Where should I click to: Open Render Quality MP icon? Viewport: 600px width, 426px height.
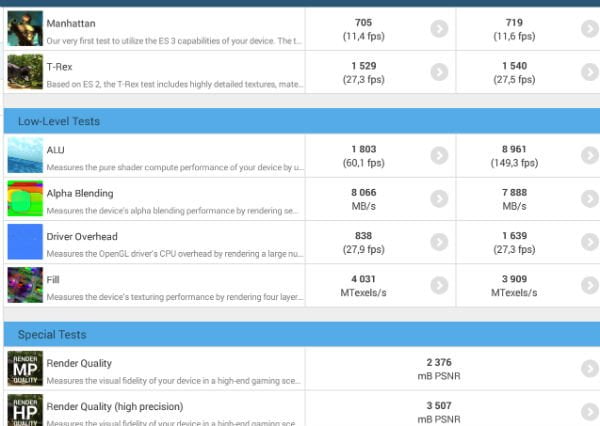coord(25,369)
